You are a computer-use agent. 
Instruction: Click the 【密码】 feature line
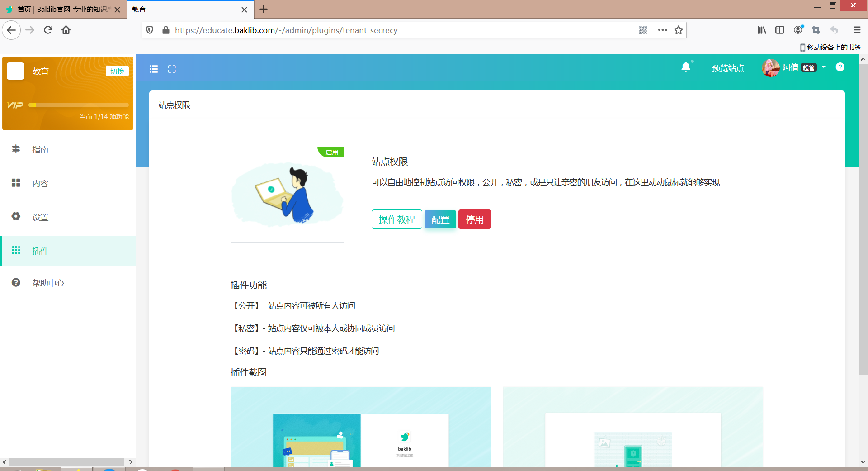[x=305, y=351]
